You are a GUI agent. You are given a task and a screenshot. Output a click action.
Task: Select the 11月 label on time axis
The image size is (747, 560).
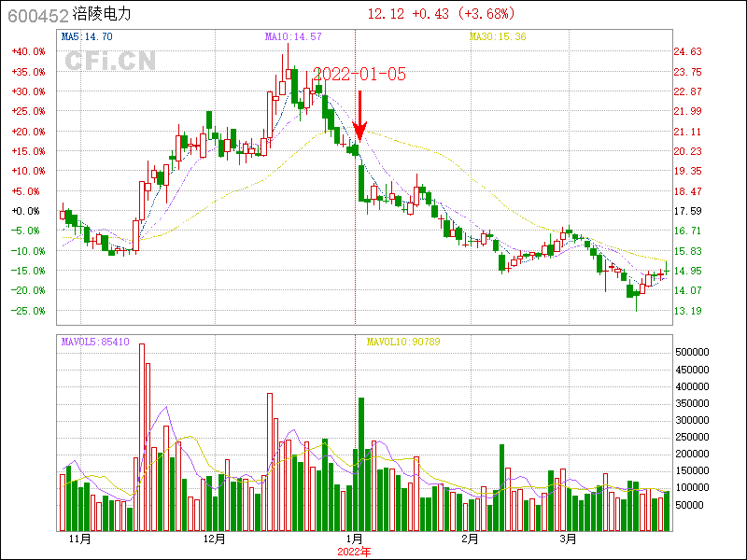pos(80,539)
